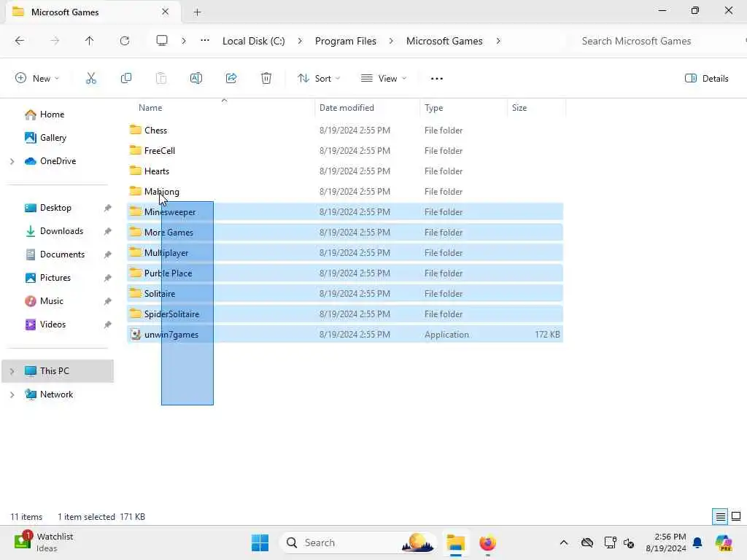Sort by Name column header
This screenshot has width=747, height=560.
point(150,108)
